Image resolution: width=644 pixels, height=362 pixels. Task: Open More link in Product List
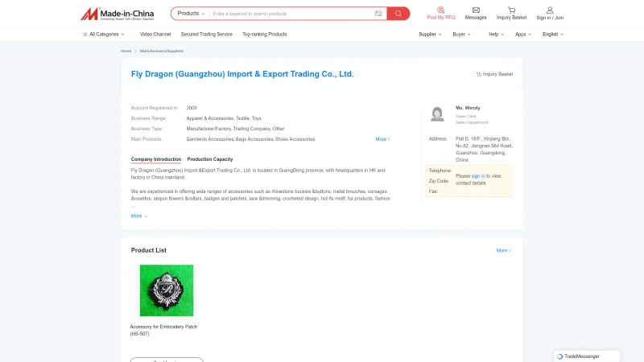[504, 250]
